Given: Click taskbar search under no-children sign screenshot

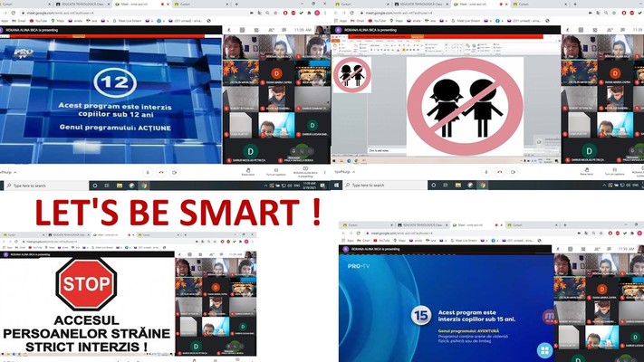Looking at the screenshot, I should (385, 186).
